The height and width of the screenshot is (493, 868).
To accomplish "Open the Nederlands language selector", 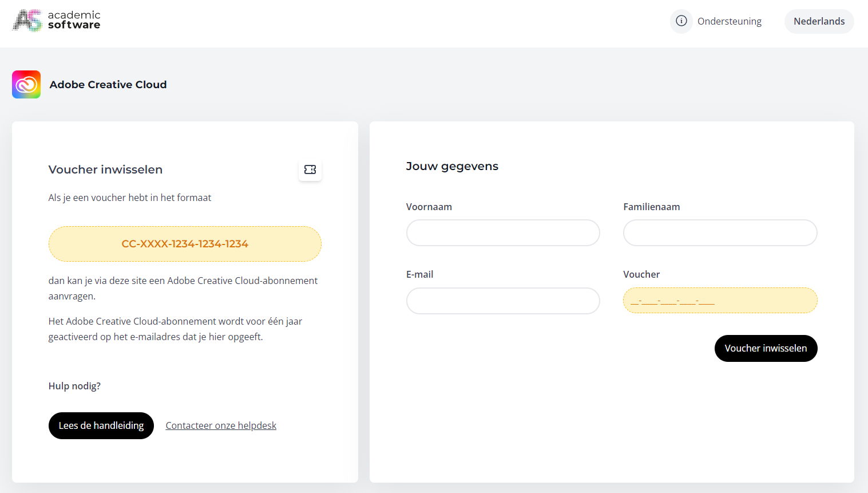I will pos(819,21).
